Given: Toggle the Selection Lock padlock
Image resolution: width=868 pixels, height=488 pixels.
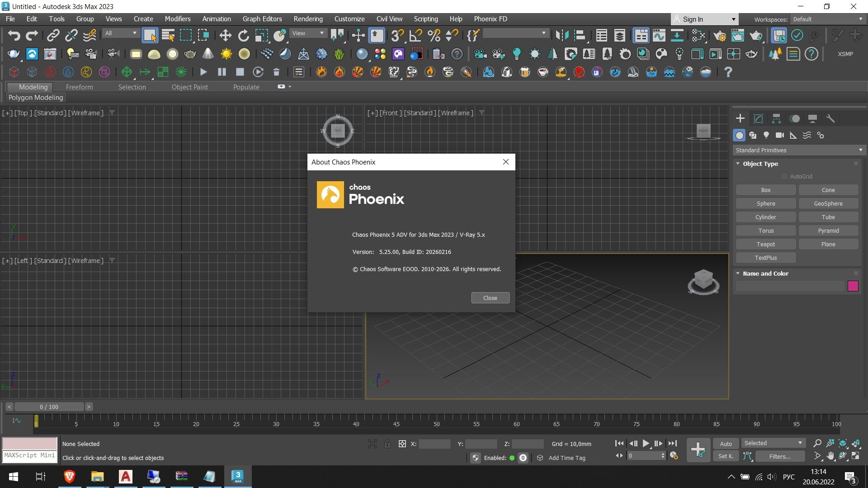Looking at the screenshot, I should [x=387, y=444].
